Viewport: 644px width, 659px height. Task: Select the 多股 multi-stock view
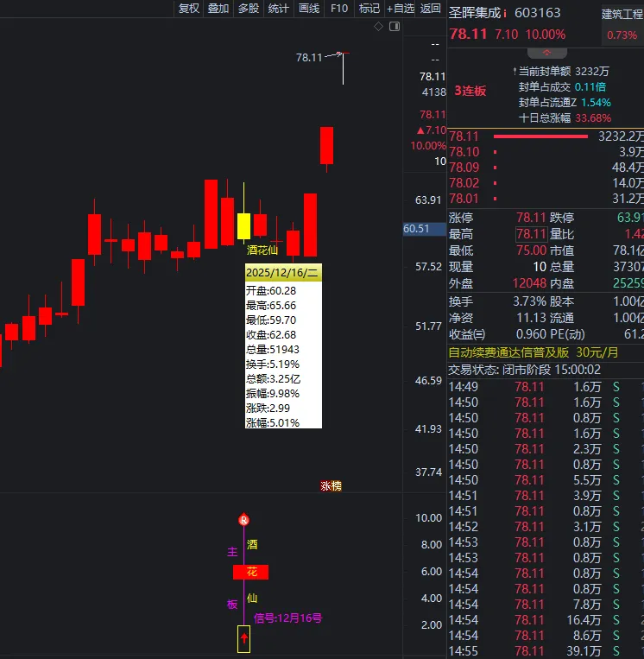tap(249, 9)
